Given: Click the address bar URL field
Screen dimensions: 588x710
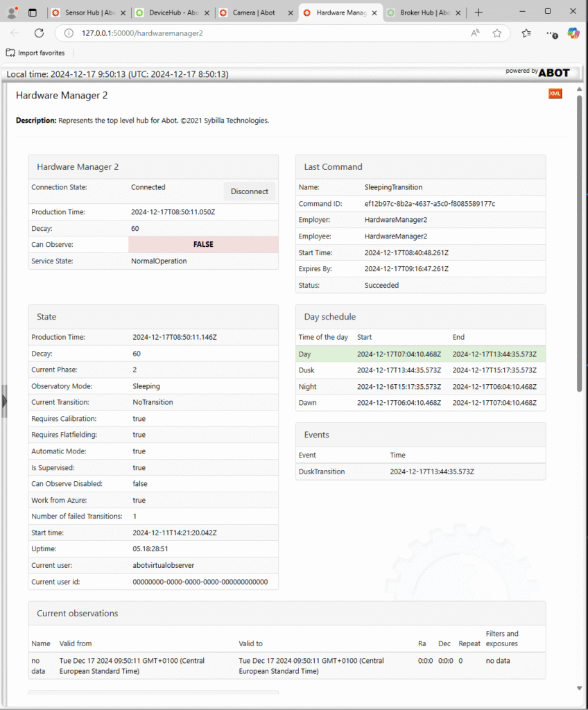Looking at the screenshot, I should [272, 33].
